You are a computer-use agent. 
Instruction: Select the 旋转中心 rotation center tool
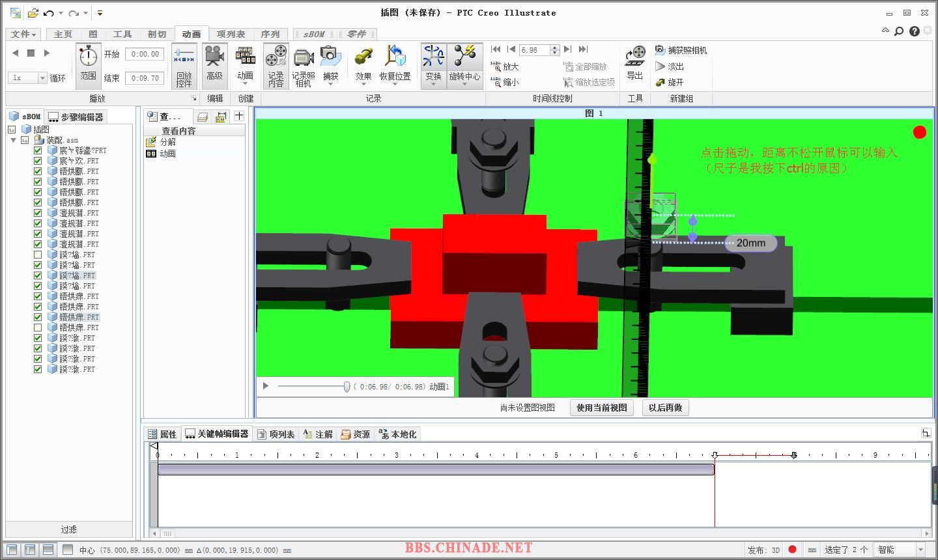tap(464, 66)
